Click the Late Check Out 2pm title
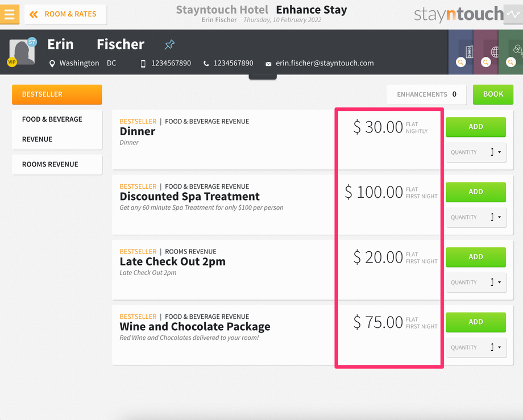This screenshot has width=523, height=420. [172, 261]
